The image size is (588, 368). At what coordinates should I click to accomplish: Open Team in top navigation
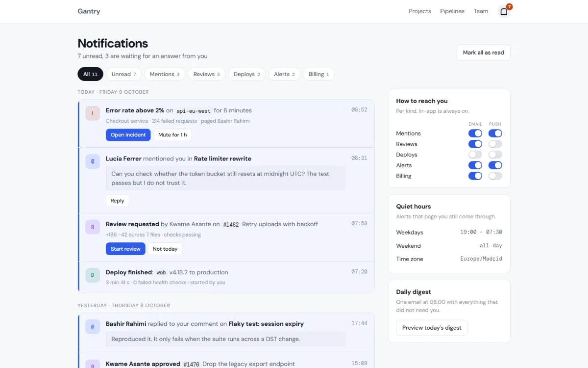[x=481, y=11]
